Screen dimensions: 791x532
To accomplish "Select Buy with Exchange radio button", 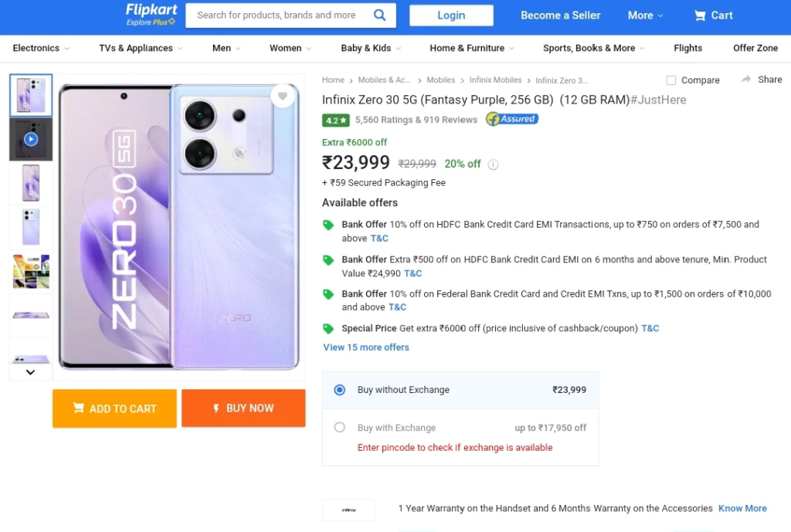I will (x=340, y=428).
